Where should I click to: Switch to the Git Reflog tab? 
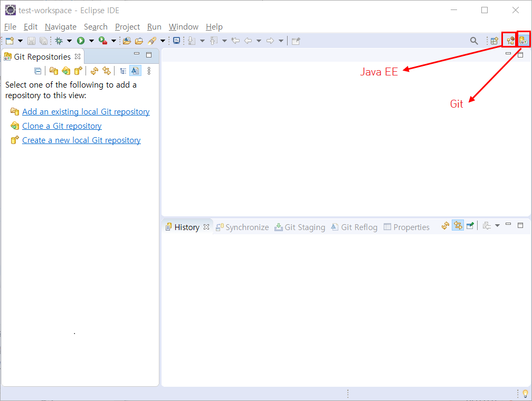tap(355, 227)
